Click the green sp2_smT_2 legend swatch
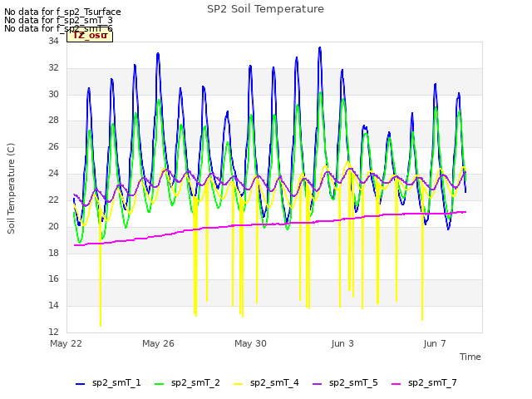 pos(159,384)
